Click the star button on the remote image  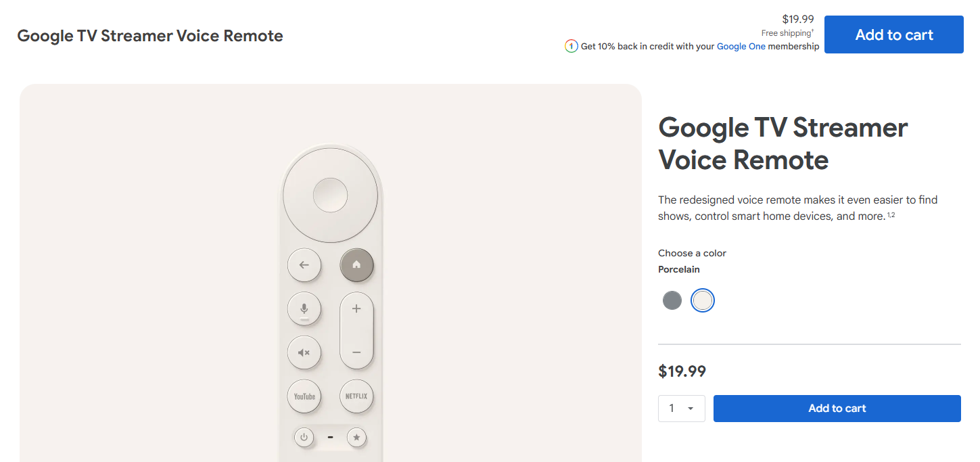coord(356,438)
